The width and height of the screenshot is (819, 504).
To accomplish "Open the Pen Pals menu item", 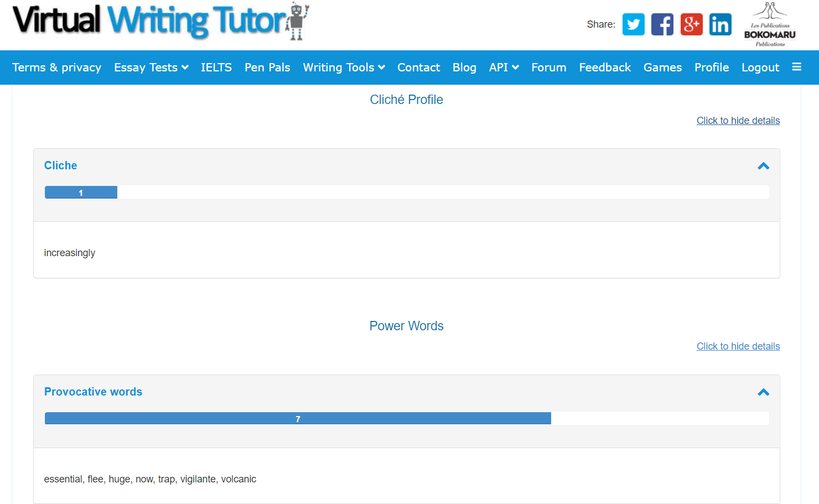I will [x=267, y=67].
